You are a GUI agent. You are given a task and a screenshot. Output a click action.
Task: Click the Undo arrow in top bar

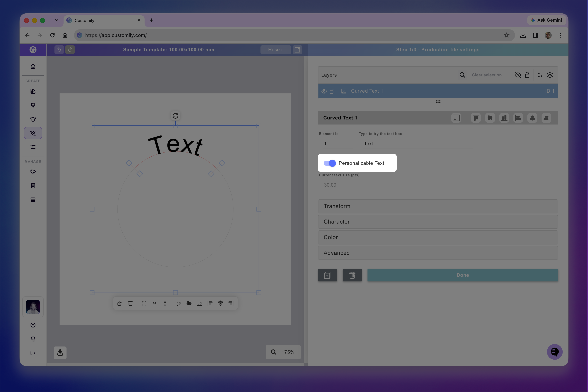tap(59, 50)
